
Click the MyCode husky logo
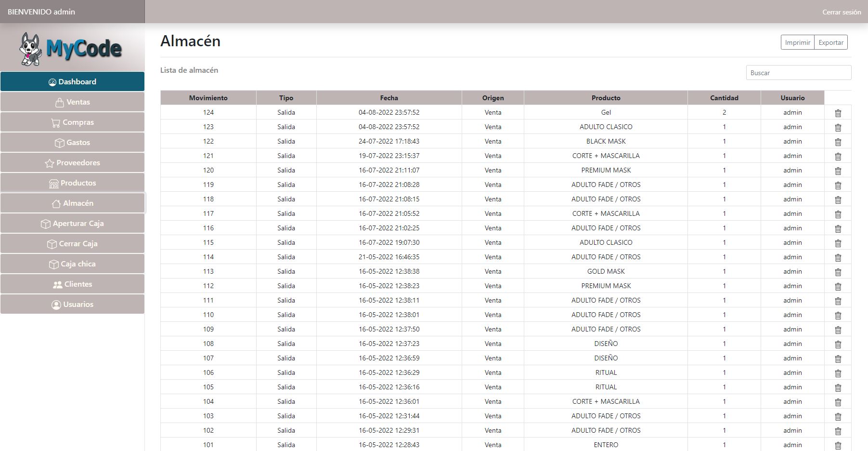(x=71, y=49)
